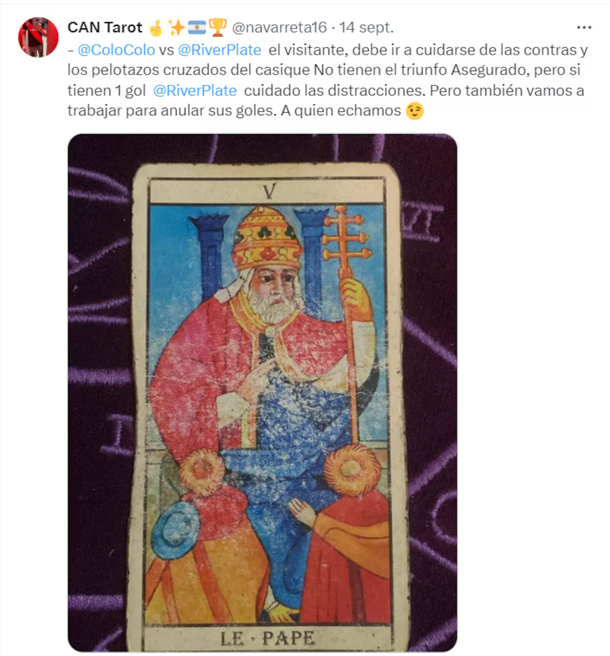The image size is (610, 656).
Task: Click the winking face emoji ending the tweet
Action: 415,111
